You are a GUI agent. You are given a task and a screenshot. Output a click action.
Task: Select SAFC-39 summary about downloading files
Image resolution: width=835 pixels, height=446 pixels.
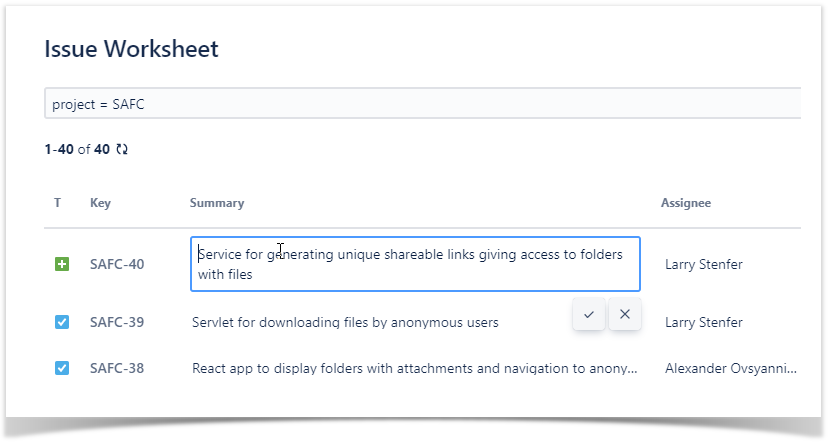[x=345, y=322]
